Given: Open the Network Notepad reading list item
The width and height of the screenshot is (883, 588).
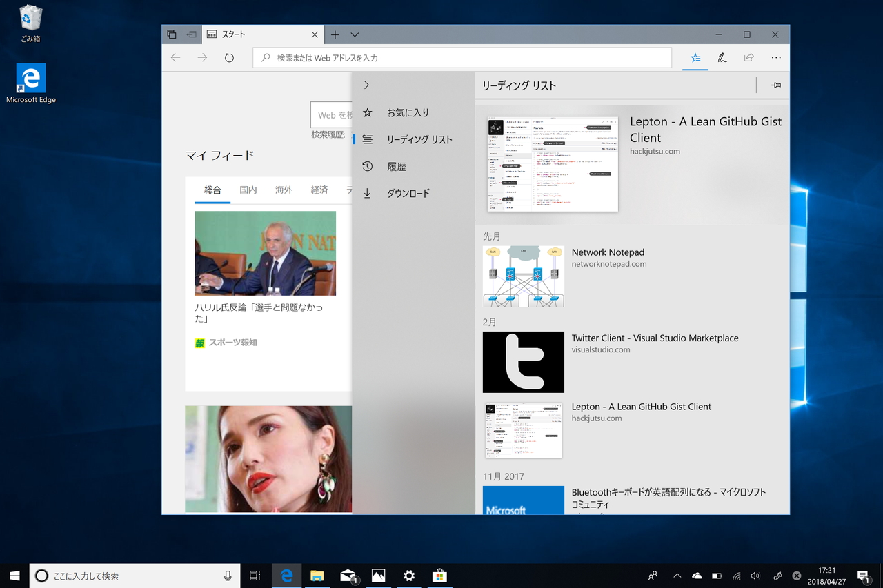Looking at the screenshot, I should pyautogui.click(x=633, y=276).
